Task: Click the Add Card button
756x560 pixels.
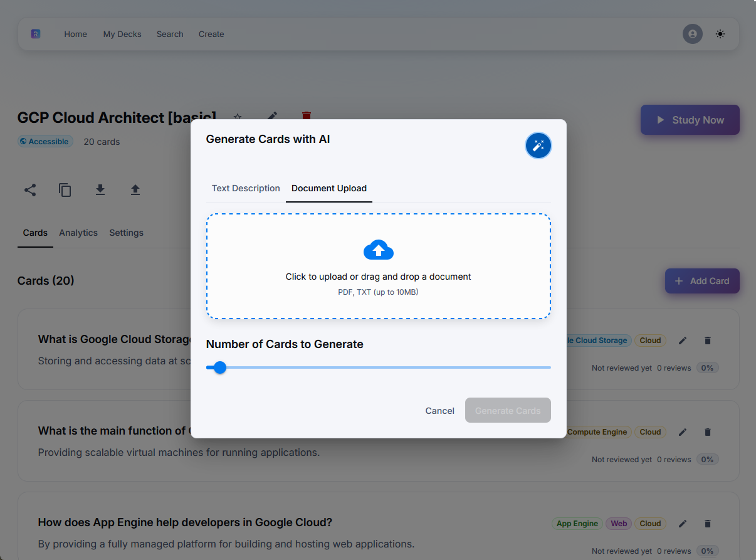Action: (x=702, y=281)
